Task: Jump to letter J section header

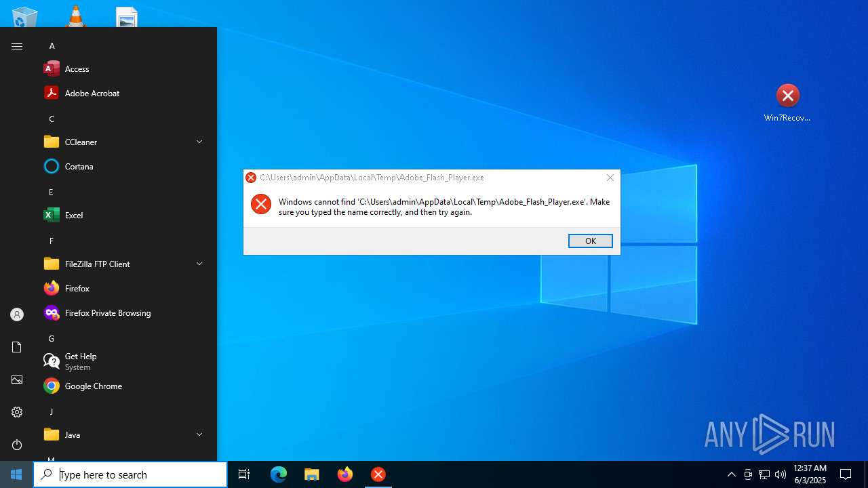Action: pos(51,411)
